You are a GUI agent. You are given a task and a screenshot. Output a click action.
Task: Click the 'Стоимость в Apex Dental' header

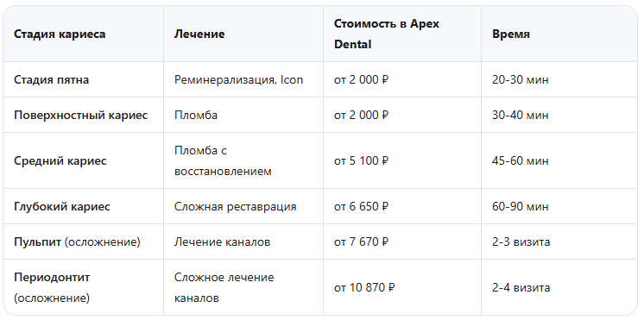387,34
